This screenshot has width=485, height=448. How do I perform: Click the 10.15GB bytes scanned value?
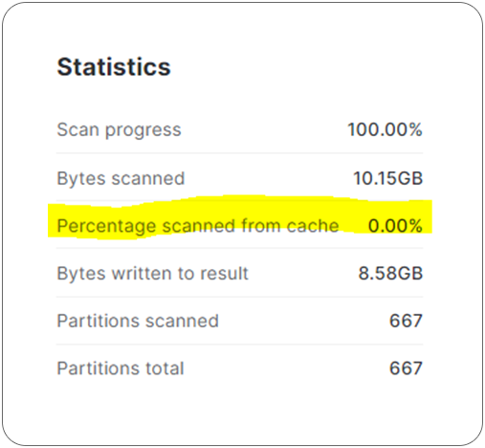click(x=388, y=178)
